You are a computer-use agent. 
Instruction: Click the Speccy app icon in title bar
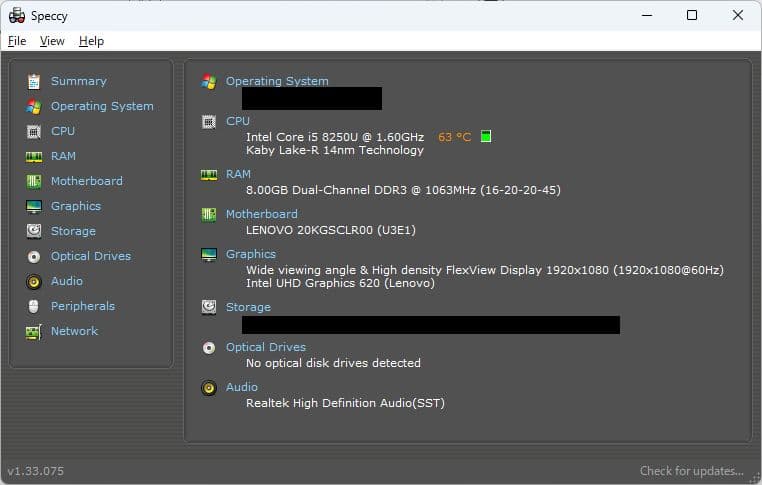pos(17,16)
